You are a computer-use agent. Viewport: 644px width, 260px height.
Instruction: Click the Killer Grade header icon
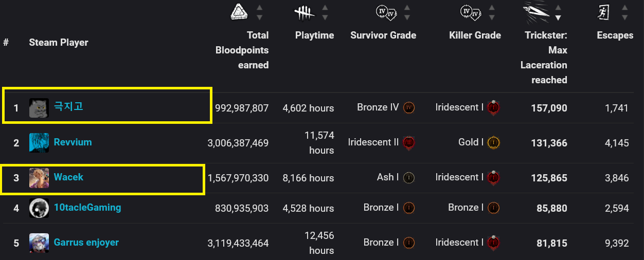pyautogui.click(x=471, y=12)
